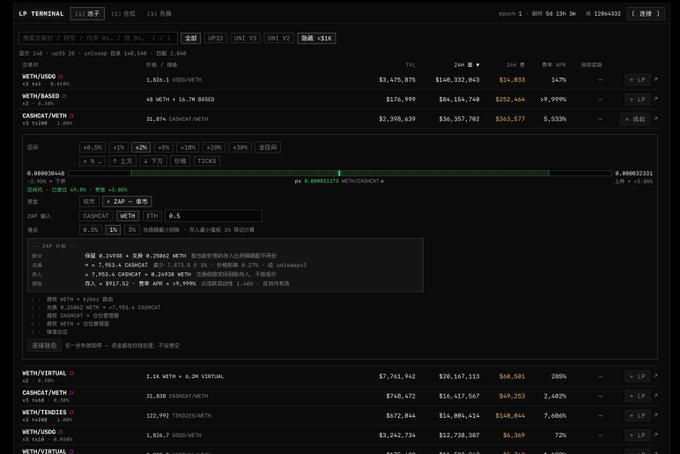Expand + LP panel for WETH/TENDIES
The image size is (680, 454).
click(x=637, y=415)
